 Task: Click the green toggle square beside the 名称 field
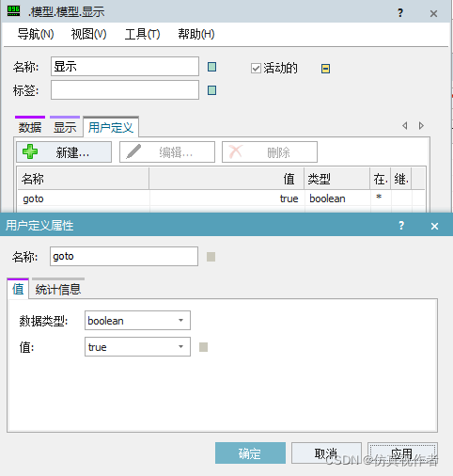coord(211,67)
